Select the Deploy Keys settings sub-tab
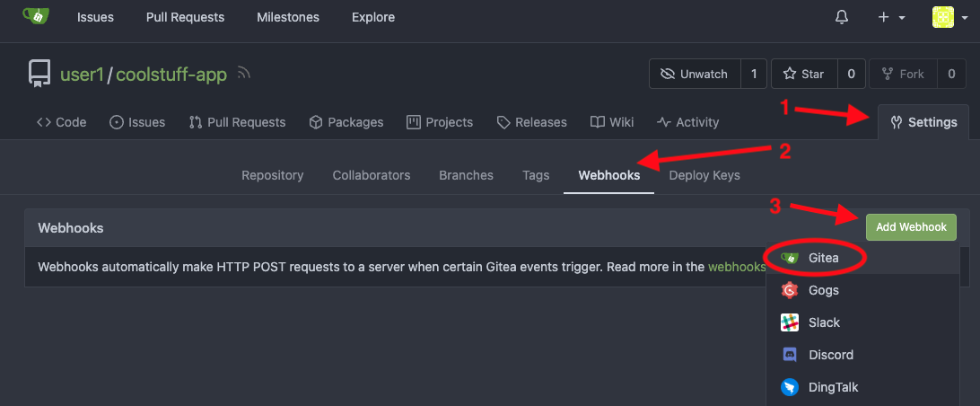 coord(704,175)
